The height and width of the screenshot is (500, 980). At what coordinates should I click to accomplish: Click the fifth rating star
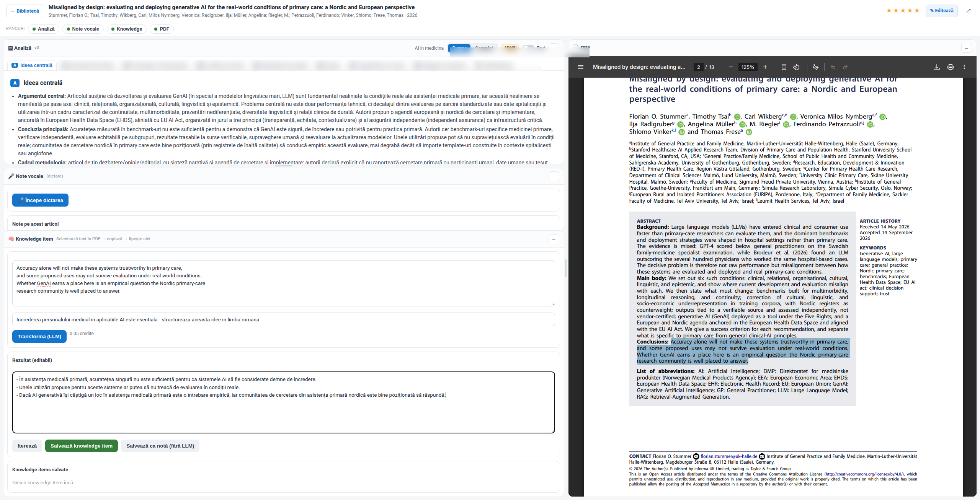click(x=917, y=10)
